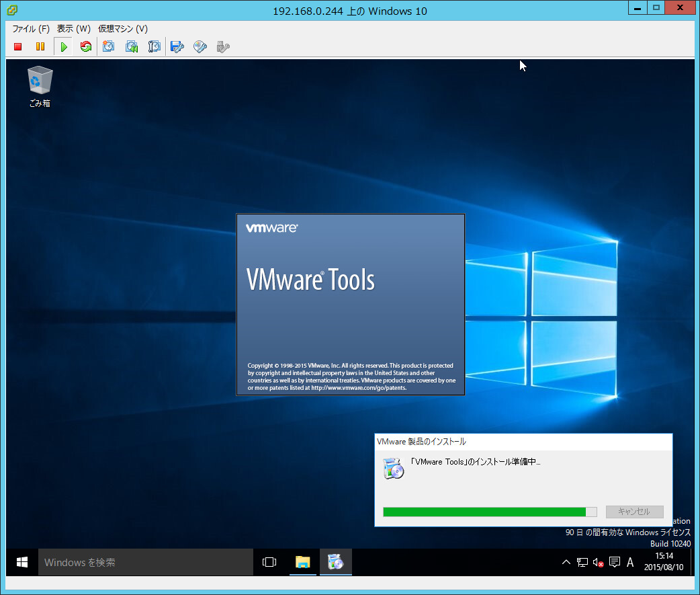Click the Build 10240 watermark text
Image resolution: width=700 pixels, height=595 pixels.
tap(670, 544)
